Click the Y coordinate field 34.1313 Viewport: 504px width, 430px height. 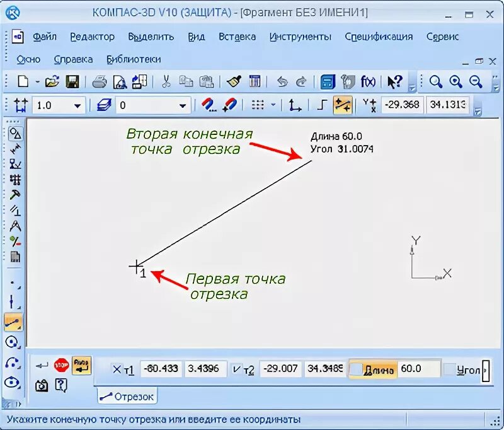(448, 105)
